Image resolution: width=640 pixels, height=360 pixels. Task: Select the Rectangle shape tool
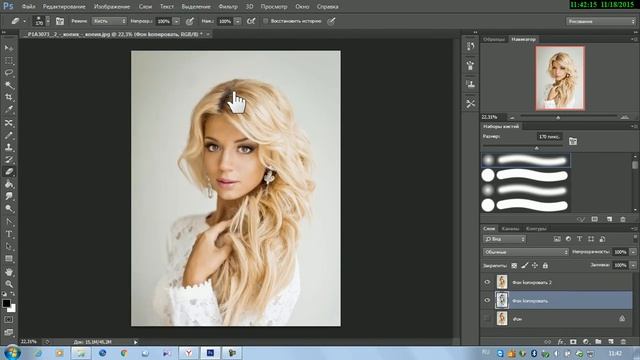click(x=9, y=258)
